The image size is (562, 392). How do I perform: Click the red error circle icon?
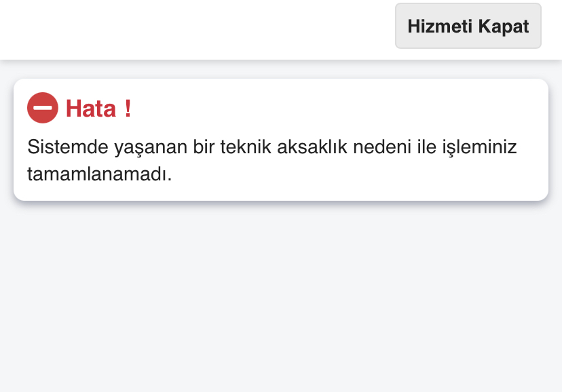pyautogui.click(x=43, y=108)
